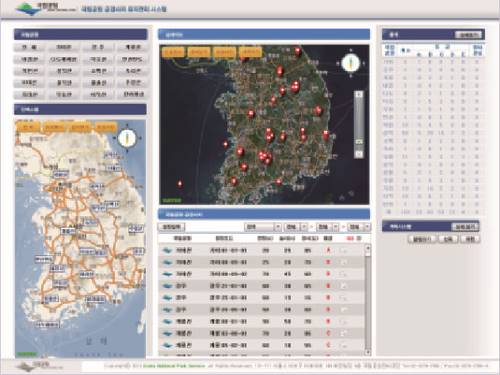Select the red marker far offshore in the southwest sea
Screen dimensions: 500x375
click(180, 183)
